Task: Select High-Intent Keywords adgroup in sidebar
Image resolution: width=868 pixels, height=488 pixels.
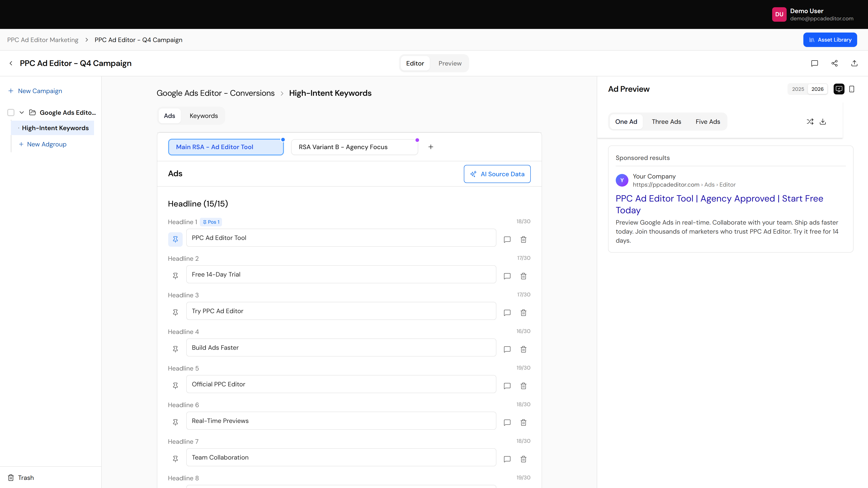Action: [53, 128]
